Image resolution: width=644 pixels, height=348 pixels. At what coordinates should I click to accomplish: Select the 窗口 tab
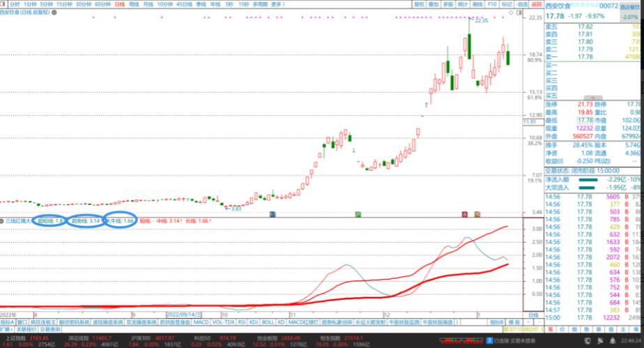(22, 322)
